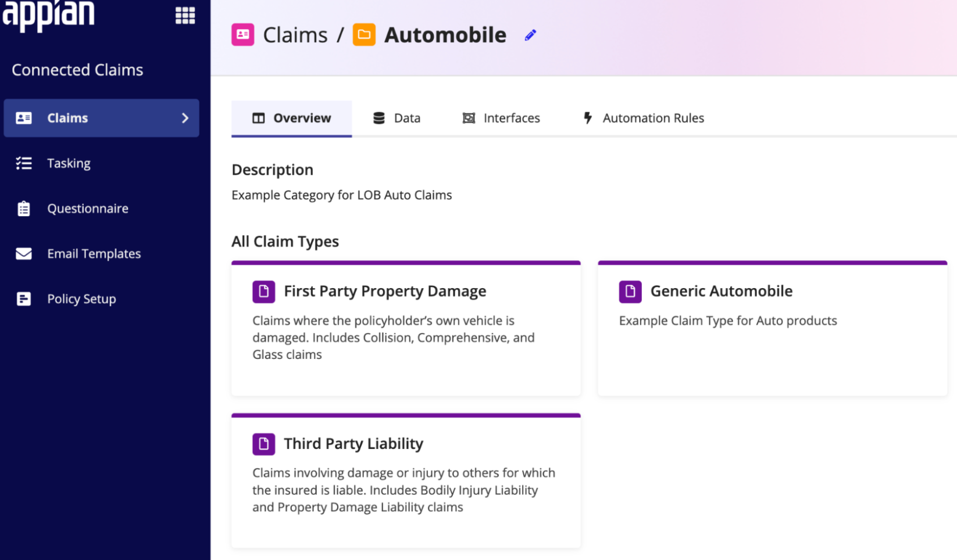
Task: Click the All Claim Types heading
Action: pos(285,242)
